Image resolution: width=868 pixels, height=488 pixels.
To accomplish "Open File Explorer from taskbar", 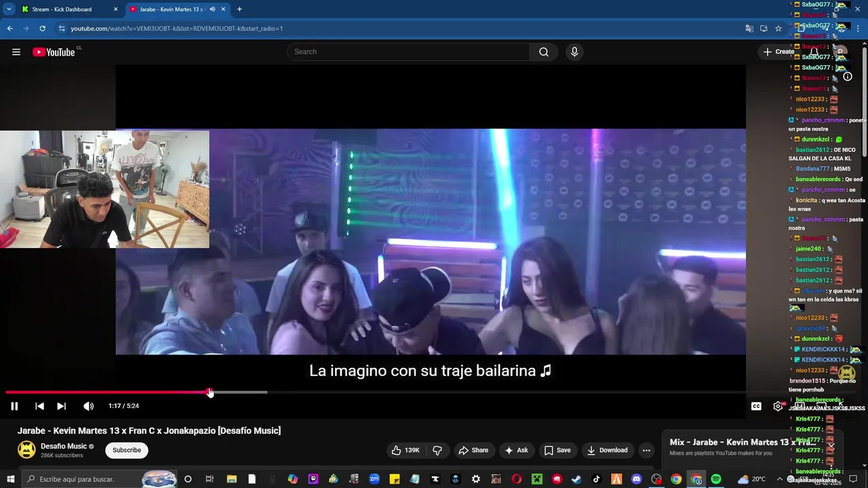I will [231, 479].
